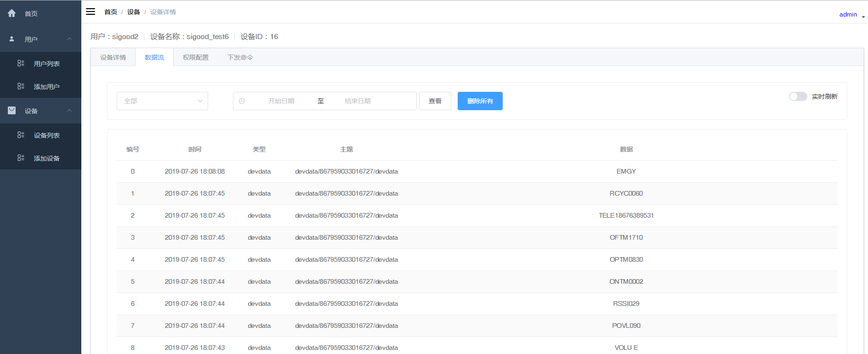868x354 pixels.
Task: Click the VOLU E data cell
Action: pos(626,348)
